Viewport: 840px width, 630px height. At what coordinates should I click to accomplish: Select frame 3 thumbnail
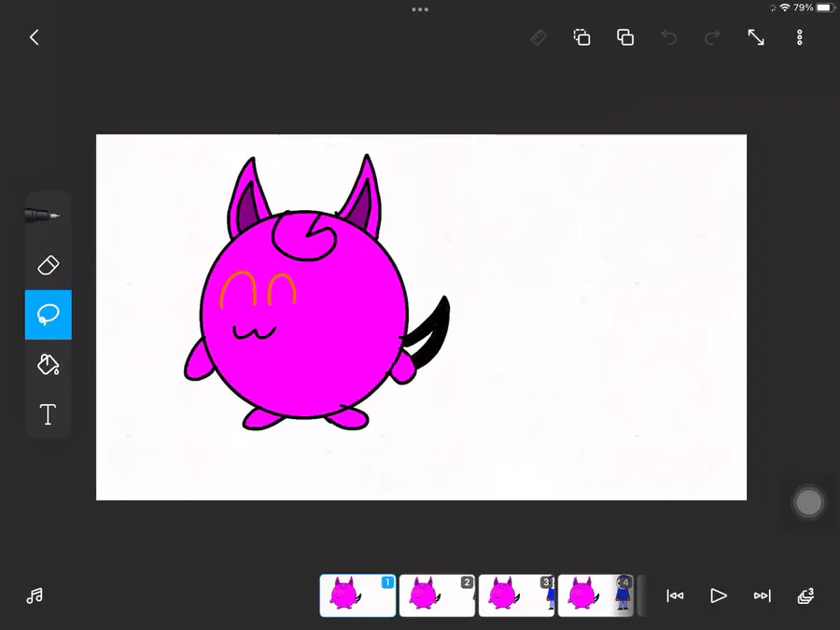tap(516, 595)
